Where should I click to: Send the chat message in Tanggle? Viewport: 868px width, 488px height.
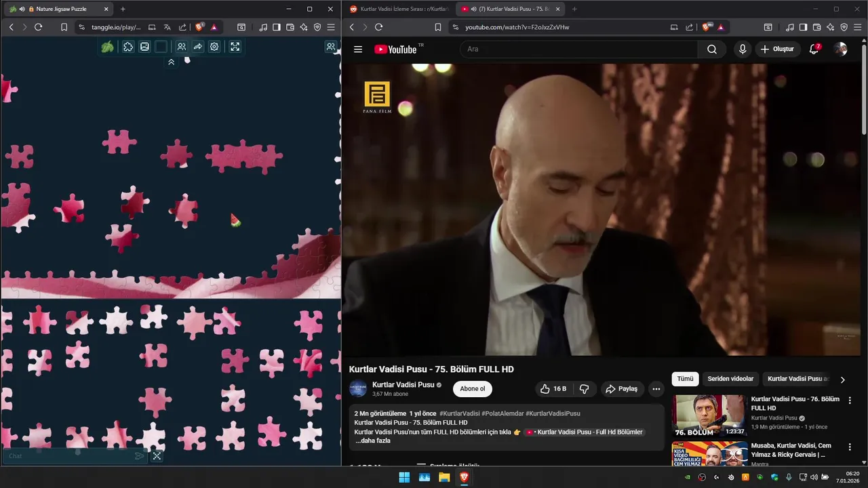tap(139, 456)
